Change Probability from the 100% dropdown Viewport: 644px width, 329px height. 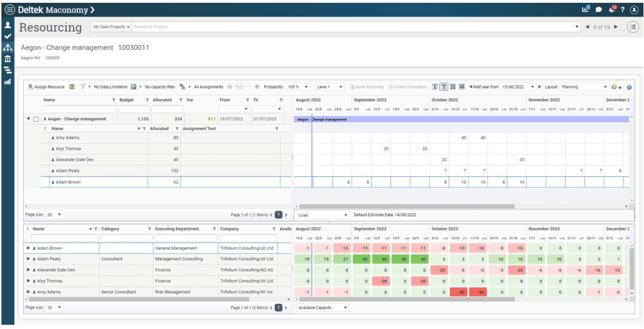(297, 87)
